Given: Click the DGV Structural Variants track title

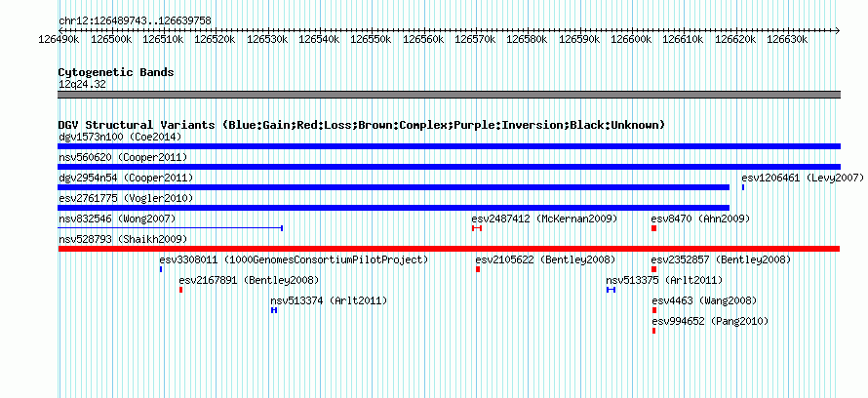Looking at the screenshot, I should point(362,125).
